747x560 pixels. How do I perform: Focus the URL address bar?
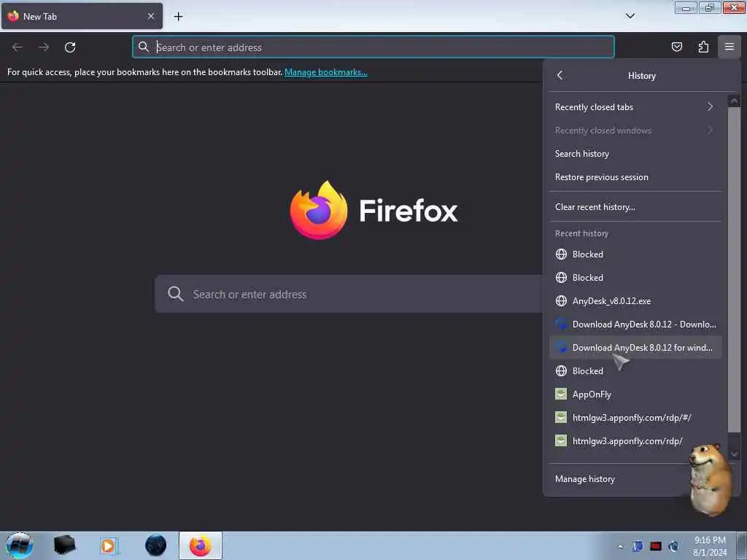[373, 47]
